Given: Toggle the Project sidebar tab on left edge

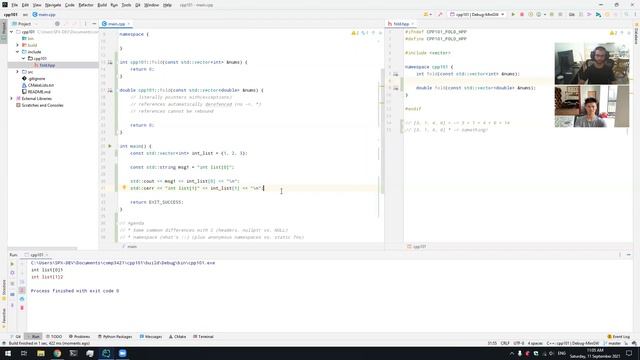Looking at the screenshot, I should click(4, 31).
